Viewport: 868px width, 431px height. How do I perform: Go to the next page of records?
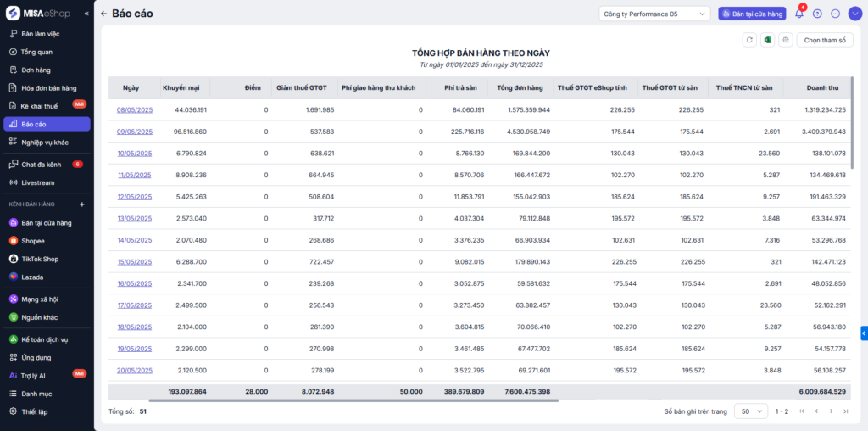[x=831, y=411]
